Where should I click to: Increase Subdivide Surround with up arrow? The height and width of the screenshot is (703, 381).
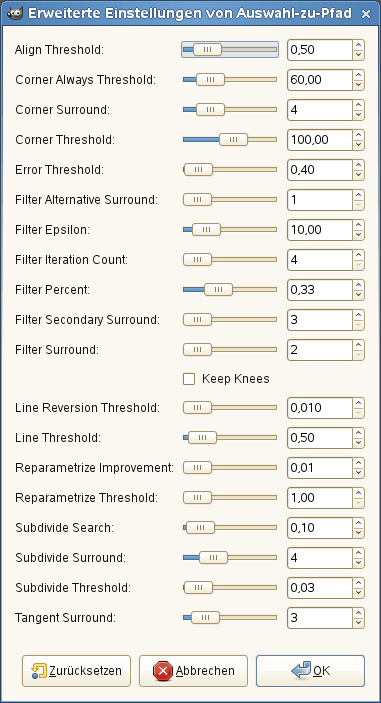pos(358,553)
